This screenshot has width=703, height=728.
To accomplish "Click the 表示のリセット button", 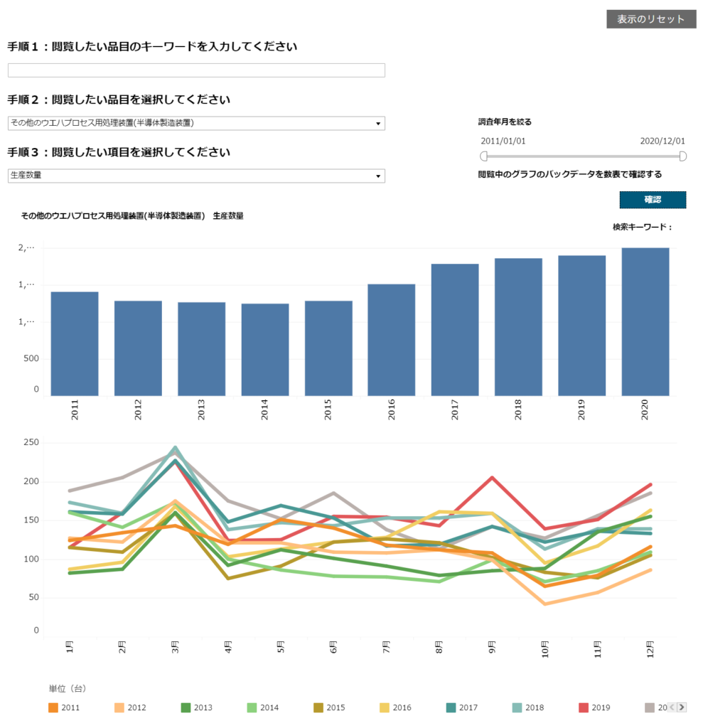I will pos(651,19).
